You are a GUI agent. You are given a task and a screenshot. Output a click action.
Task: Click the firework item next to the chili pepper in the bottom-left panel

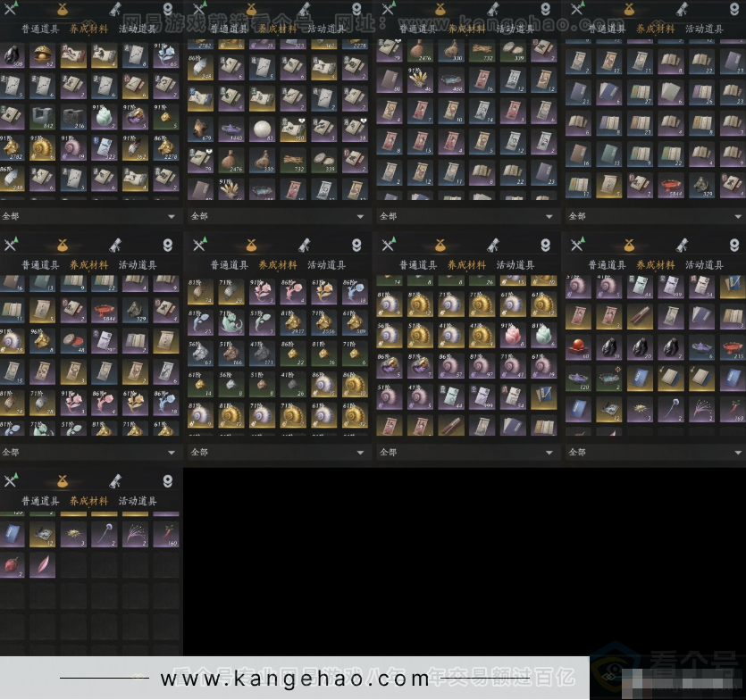135,533
